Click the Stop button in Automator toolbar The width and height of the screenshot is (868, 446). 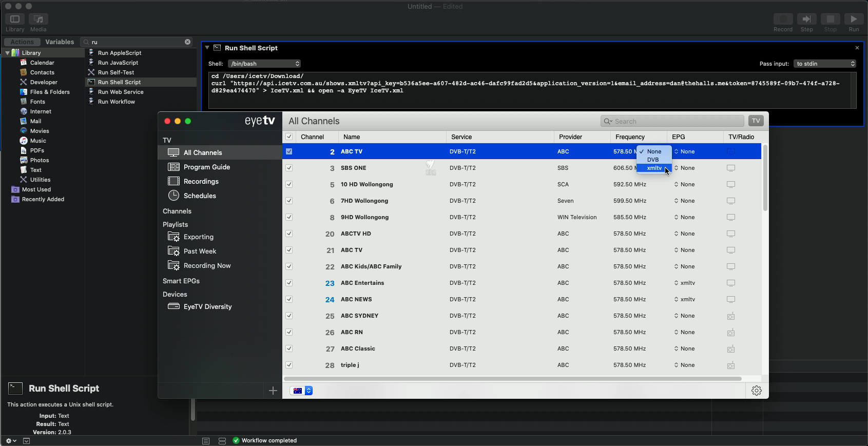click(830, 19)
